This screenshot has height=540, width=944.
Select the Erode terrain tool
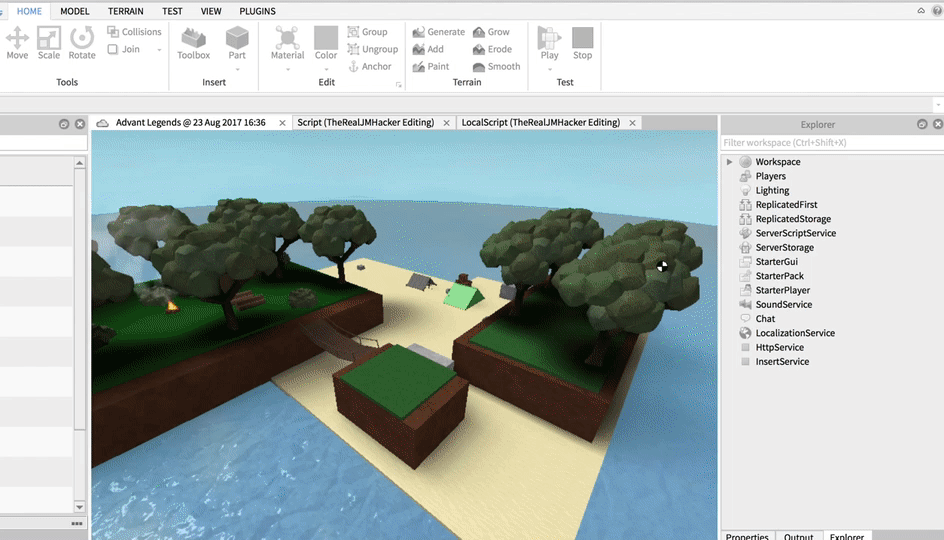click(492, 49)
